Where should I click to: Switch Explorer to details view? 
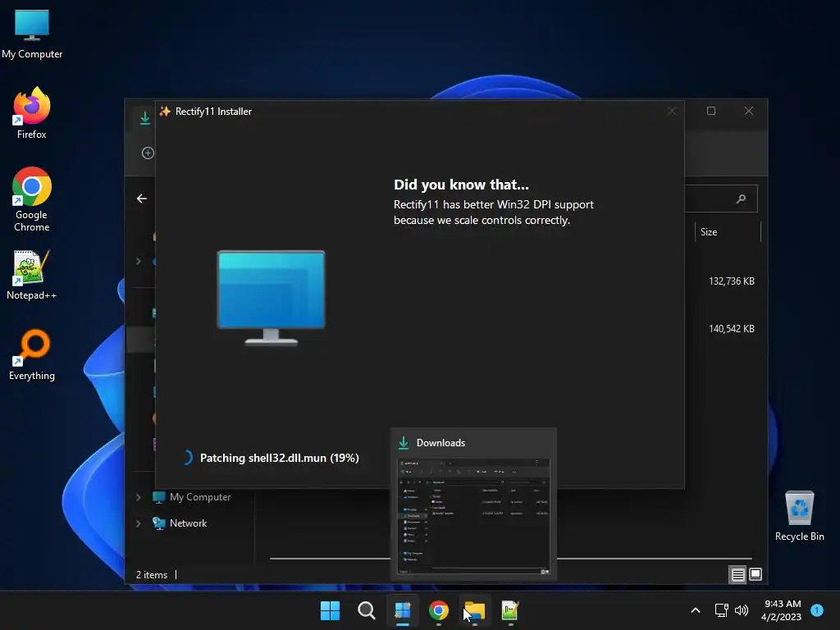pyautogui.click(x=737, y=575)
